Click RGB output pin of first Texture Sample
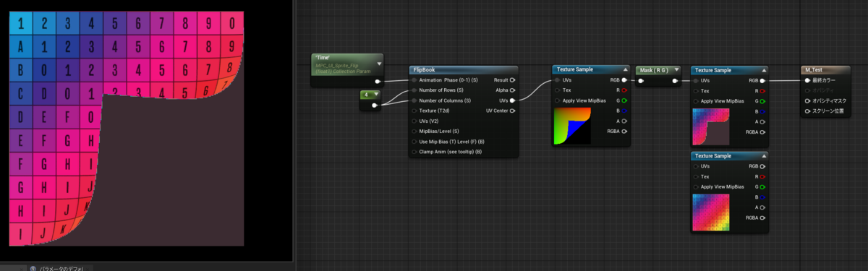Viewport: 868px width, 271px height. click(x=624, y=79)
